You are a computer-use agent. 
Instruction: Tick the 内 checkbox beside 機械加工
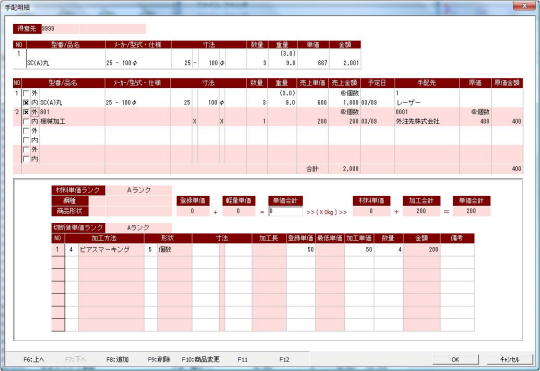26,122
